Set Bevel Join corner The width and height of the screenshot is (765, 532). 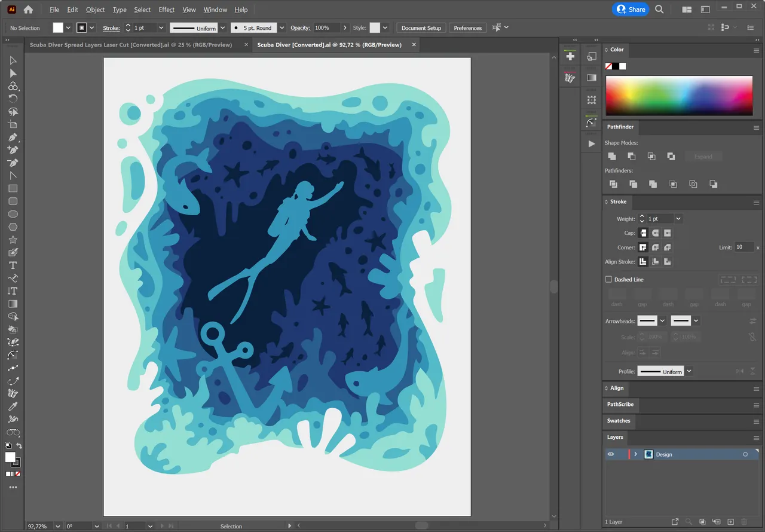668,247
